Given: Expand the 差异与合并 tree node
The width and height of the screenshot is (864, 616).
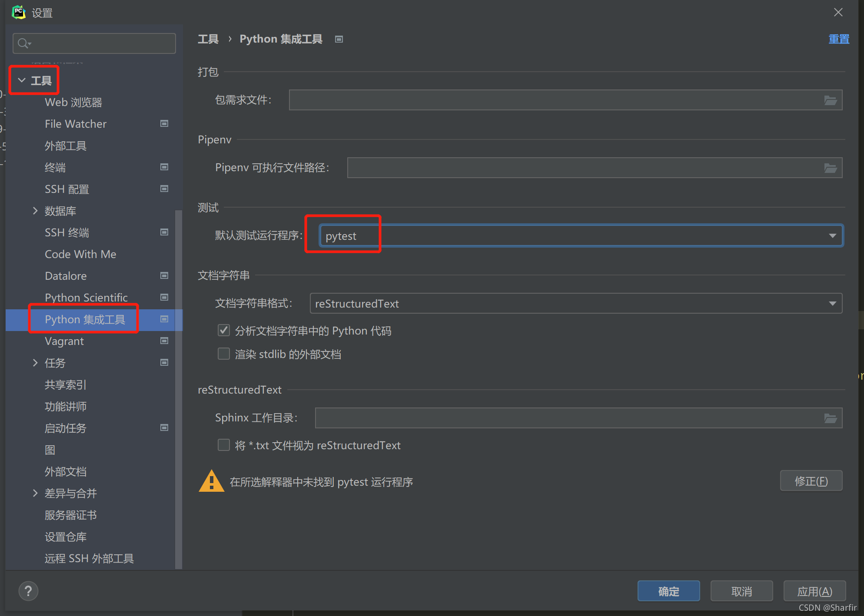Looking at the screenshot, I should click(x=36, y=493).
